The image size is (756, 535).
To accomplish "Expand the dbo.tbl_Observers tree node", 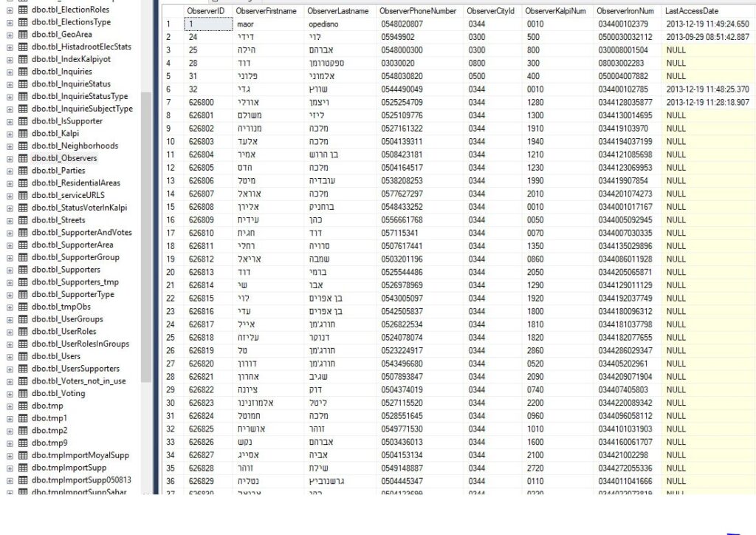I will [x=10, y=158].
